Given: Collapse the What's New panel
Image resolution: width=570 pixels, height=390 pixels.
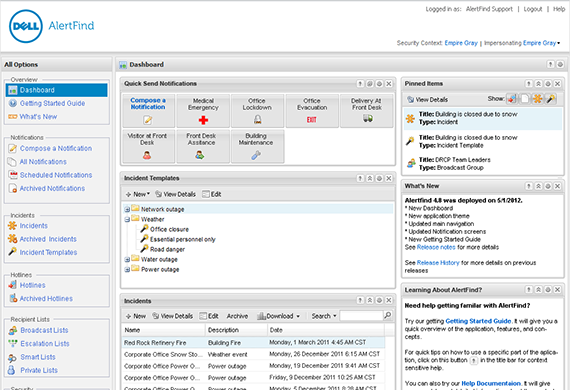Looking at the screenshot, I should pyautogui.click(x=538, y=186).
